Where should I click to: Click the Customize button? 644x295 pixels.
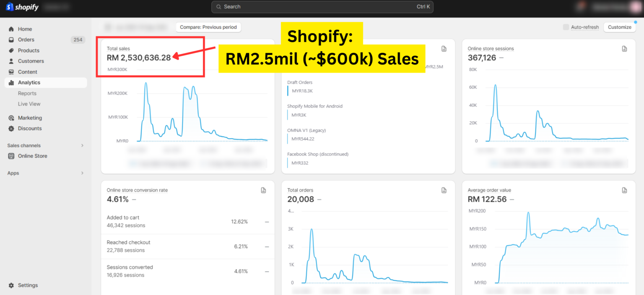tap(619, 27)
